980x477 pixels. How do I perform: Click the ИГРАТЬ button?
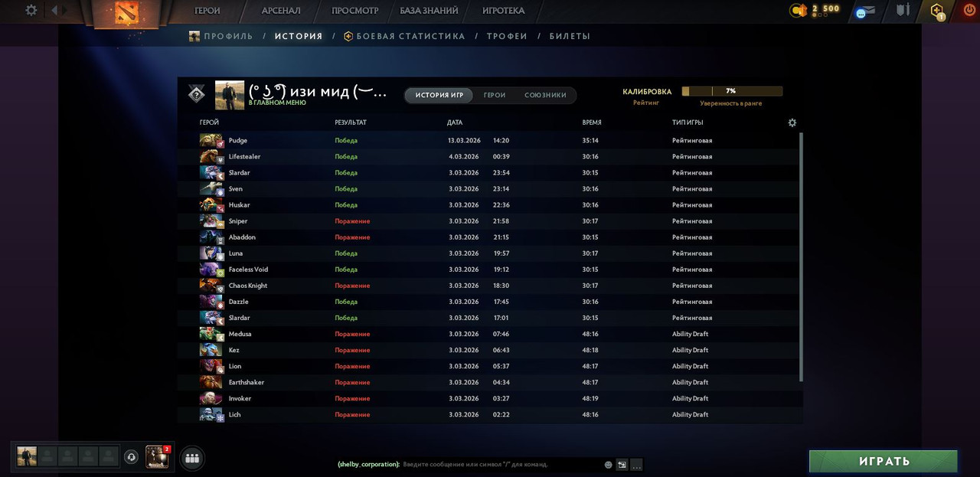pyautogui.click(x=884, y=462)
